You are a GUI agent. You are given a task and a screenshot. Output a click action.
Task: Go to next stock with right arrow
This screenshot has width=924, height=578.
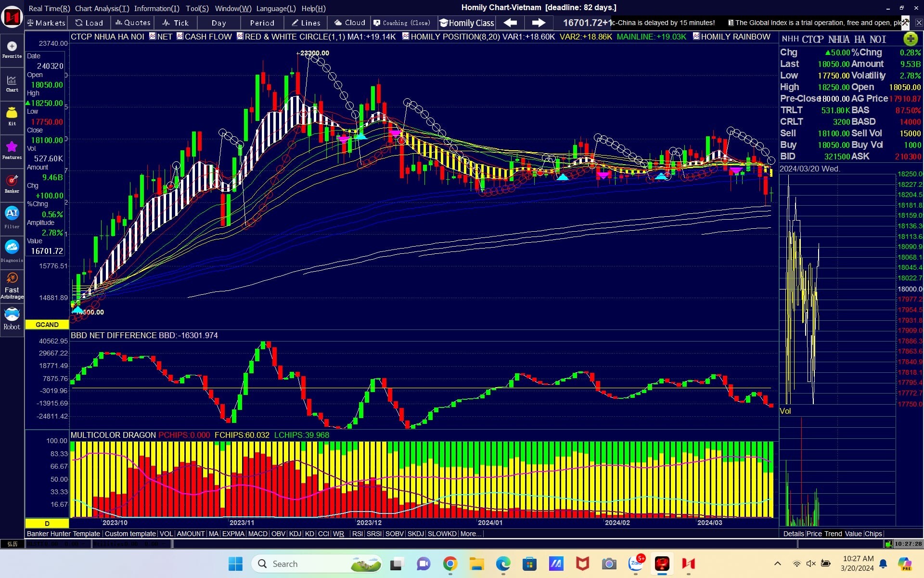[539, 23]
